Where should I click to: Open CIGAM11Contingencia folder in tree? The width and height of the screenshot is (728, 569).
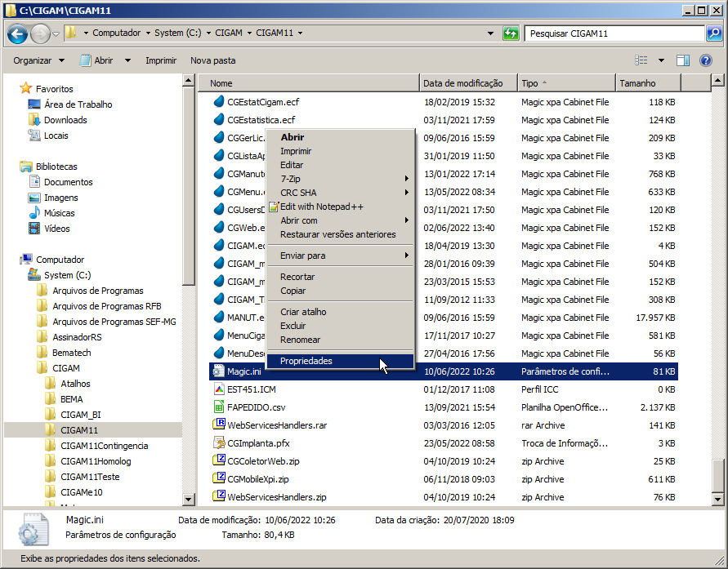pyautogui.click(x=104, y=446)
